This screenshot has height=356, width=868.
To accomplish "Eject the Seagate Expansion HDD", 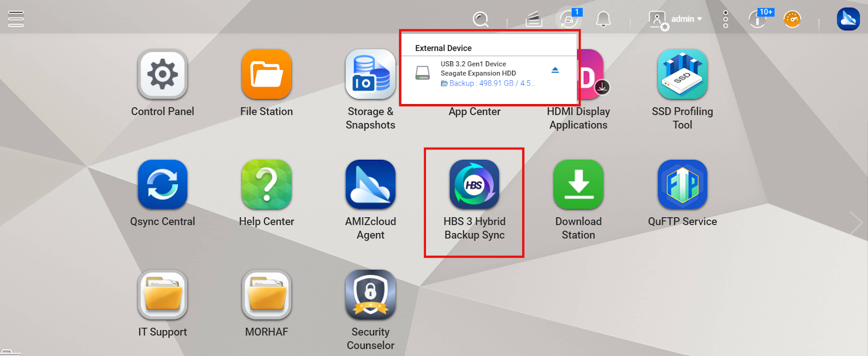I will [555, 70].
